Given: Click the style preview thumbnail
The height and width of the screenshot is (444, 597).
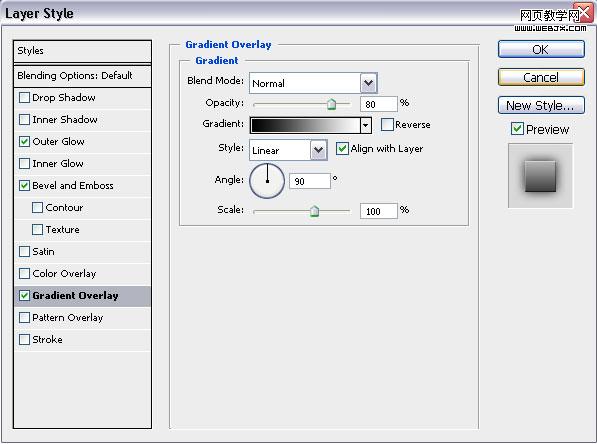Looking at the screenshot, I should (x=540, y=176).
